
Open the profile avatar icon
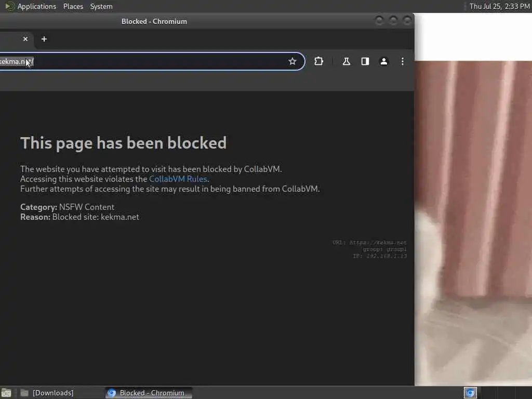click(384, 61)
